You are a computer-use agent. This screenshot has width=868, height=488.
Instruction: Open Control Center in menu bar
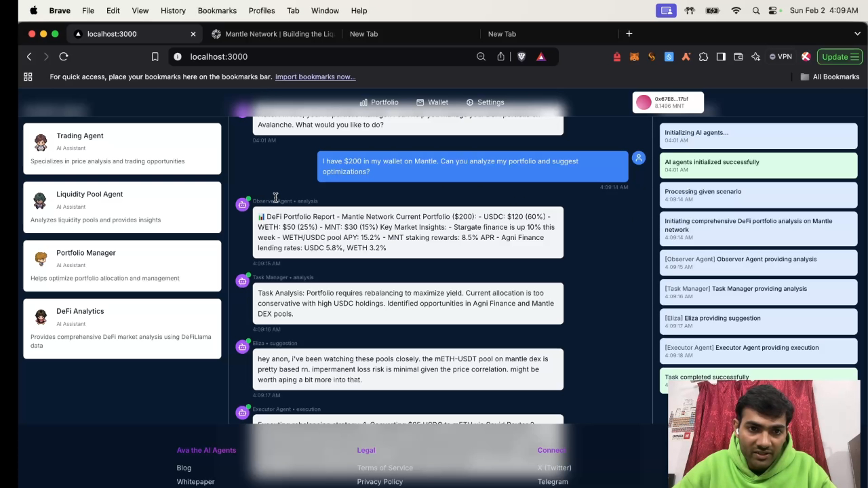773,10
